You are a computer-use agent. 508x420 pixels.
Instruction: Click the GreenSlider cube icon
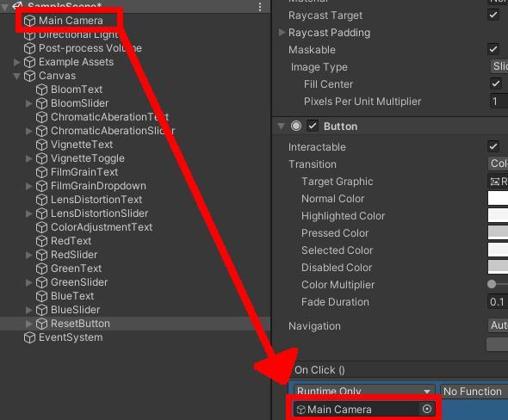coord(41,282)
